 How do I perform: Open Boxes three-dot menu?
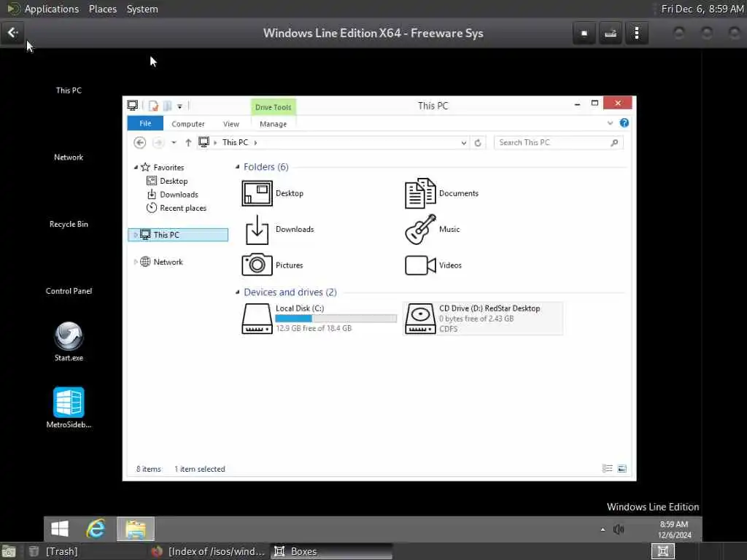click(x=636, y=34)
